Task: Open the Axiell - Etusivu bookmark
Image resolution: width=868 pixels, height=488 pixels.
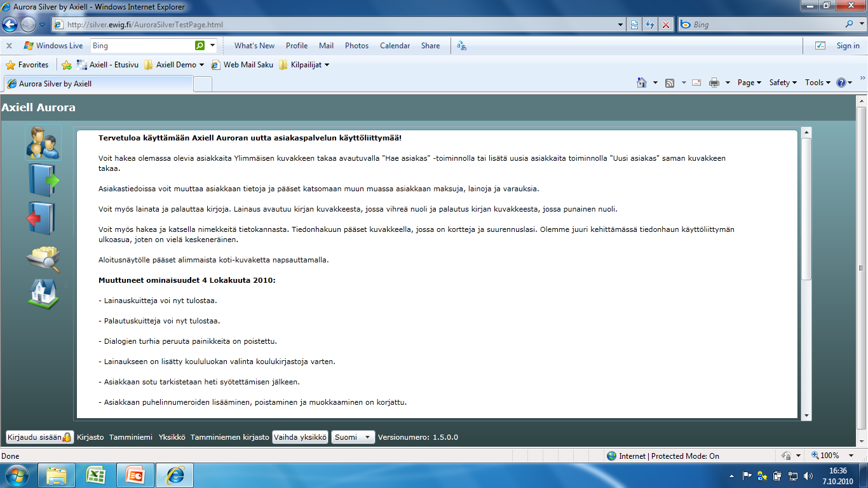Action: point(107,65)
